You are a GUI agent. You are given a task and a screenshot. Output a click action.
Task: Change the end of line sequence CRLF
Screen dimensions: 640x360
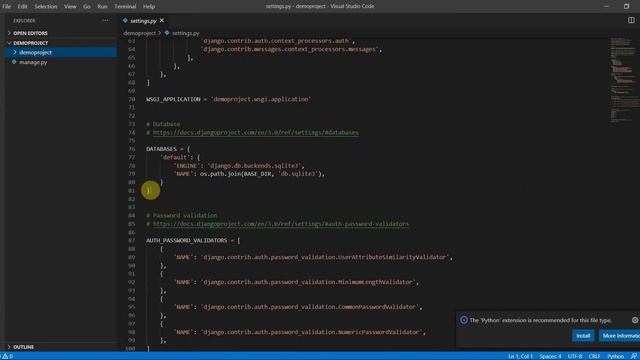coord(594,356)
